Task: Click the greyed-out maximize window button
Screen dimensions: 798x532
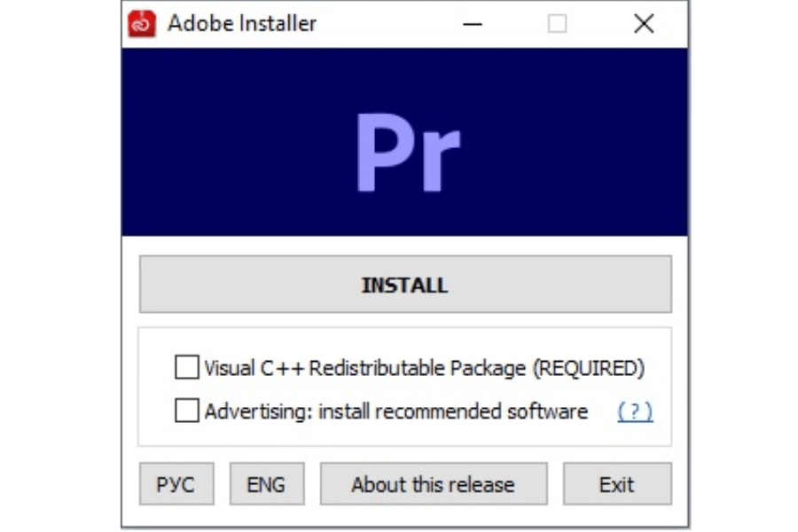Action: (557, 24)
